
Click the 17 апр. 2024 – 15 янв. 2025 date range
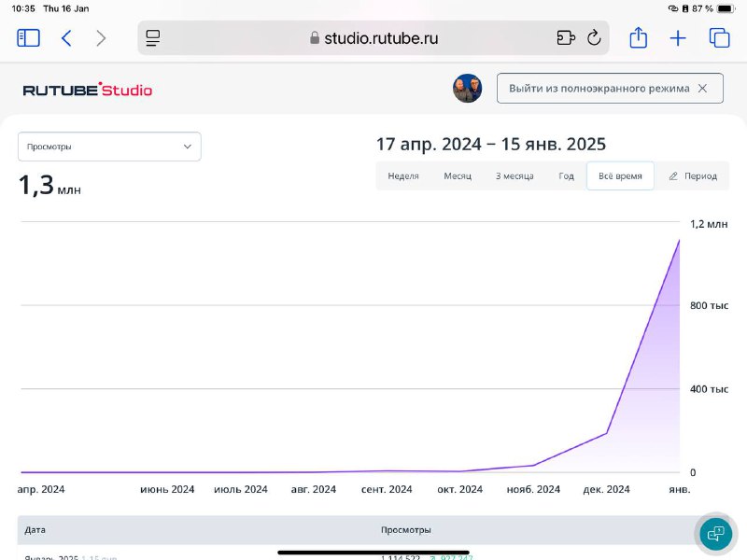click(x=491, y=144)
